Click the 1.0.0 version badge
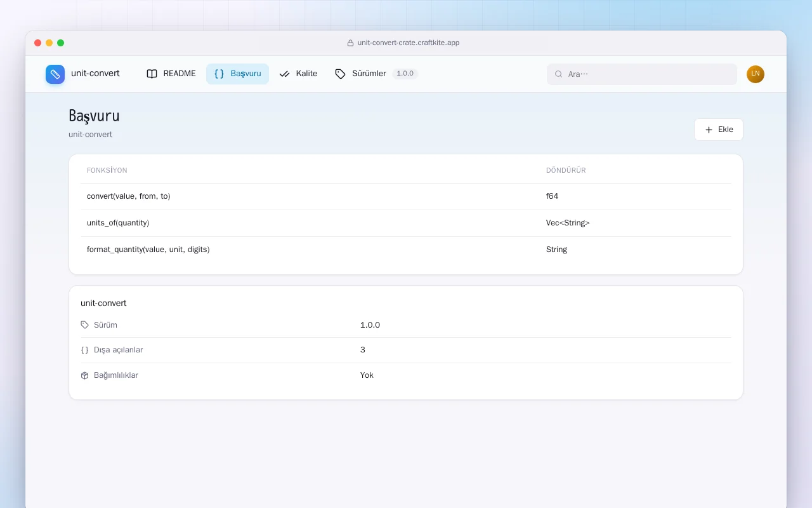812x508 pixels. 405,74
